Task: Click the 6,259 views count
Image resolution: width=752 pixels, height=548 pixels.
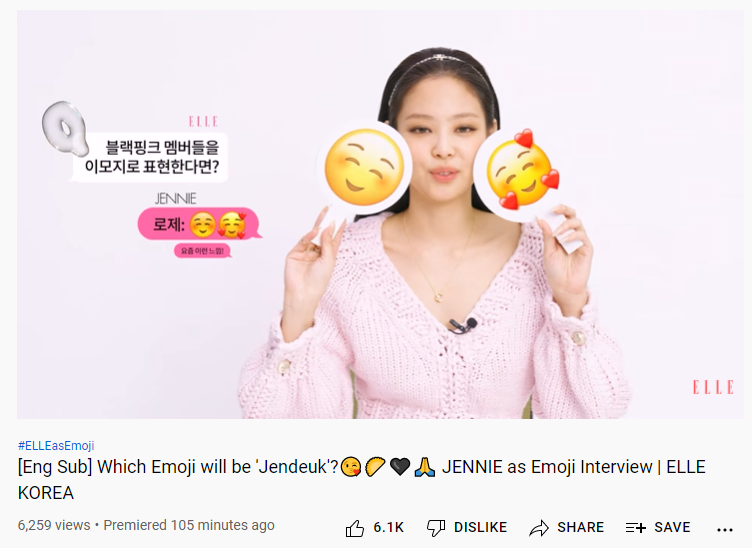Action: click(54, 525)
